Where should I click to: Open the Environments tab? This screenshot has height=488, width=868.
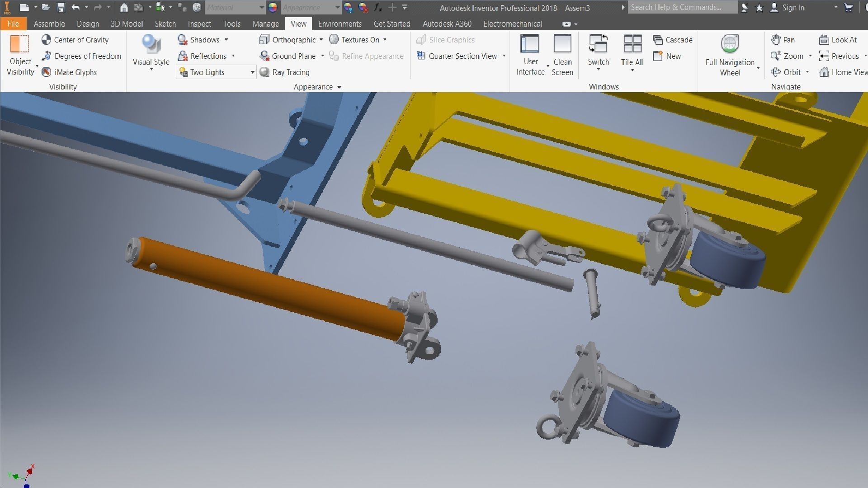(340, 24)
